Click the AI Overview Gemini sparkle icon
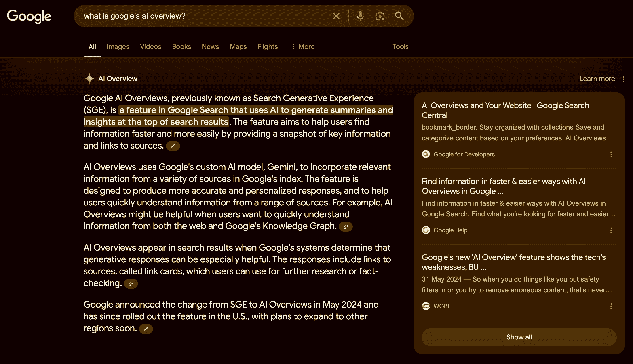 click(x=89, y=79)
